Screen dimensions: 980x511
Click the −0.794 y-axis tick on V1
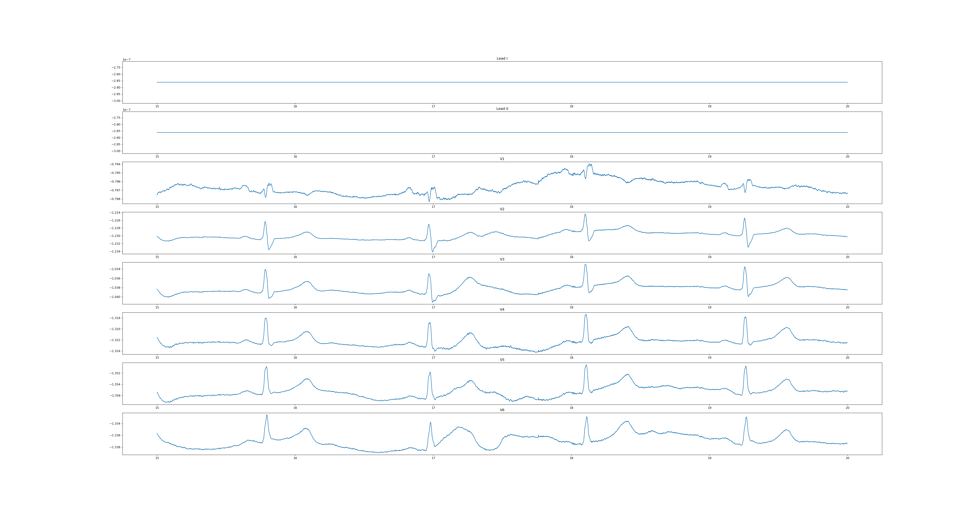point(115,164)
